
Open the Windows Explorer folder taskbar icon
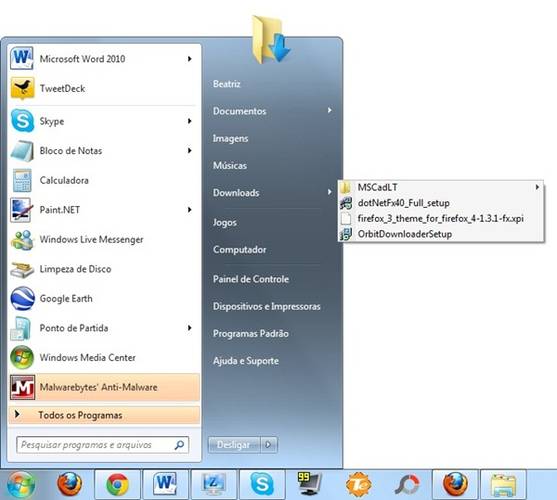(503, 485)
